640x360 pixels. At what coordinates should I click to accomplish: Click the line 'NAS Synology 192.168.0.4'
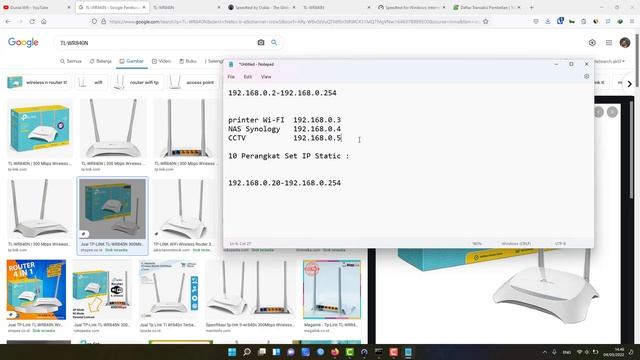click(284, 129)
